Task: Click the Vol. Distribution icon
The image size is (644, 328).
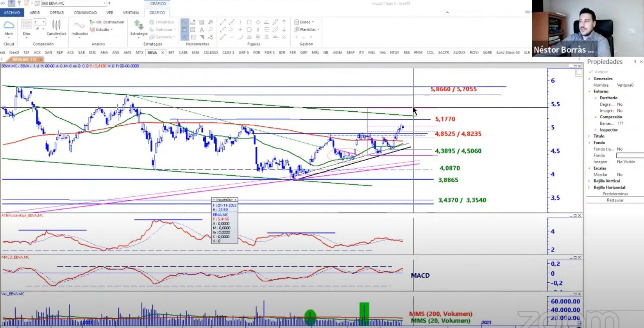Action: point(92,22)
